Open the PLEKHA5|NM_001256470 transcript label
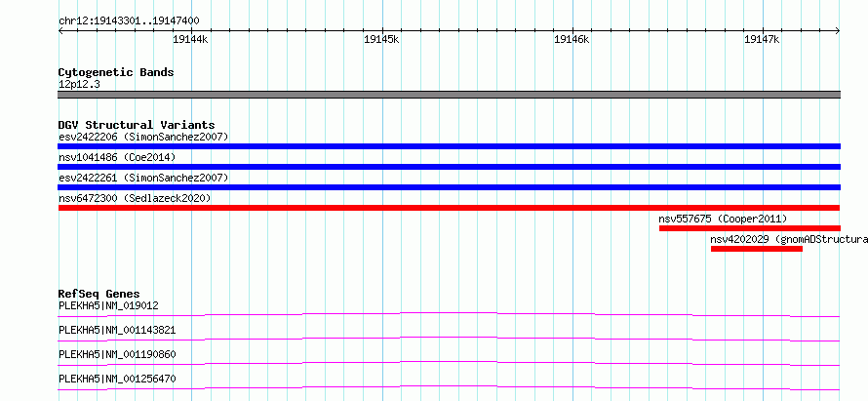The image size is (868, 401). [x=117, y=379]
